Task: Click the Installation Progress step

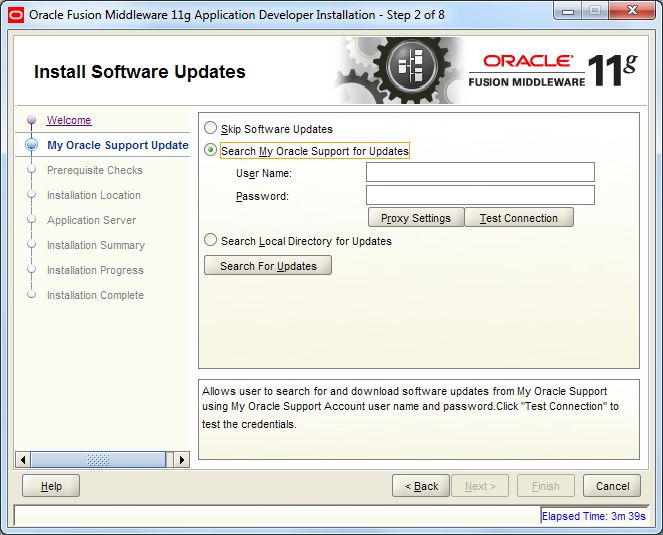Action: coord(95,270)
